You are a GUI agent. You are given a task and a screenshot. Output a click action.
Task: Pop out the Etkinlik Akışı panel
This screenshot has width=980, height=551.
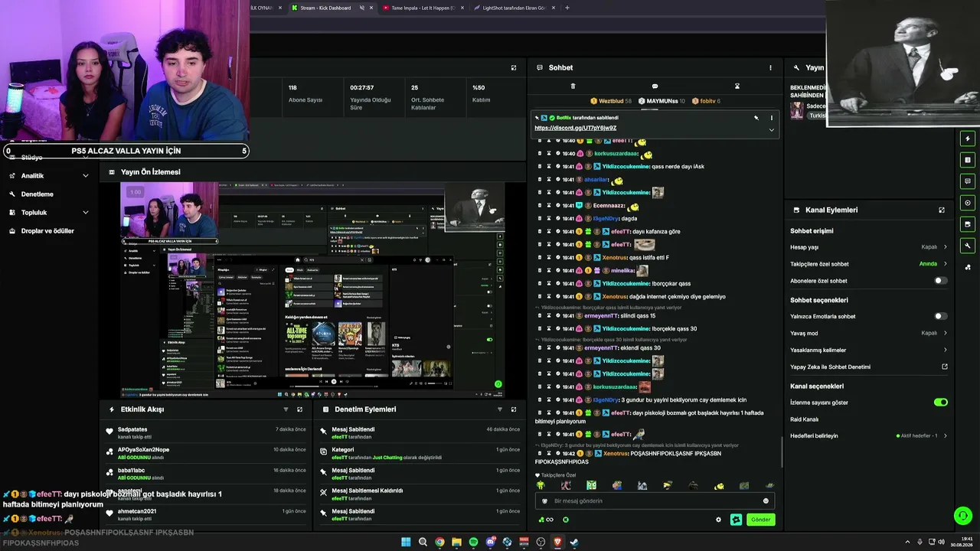click(x=299, y=409)
